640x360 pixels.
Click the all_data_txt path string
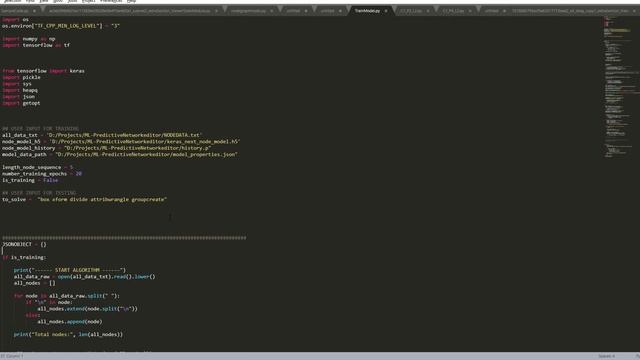point(124,135)
